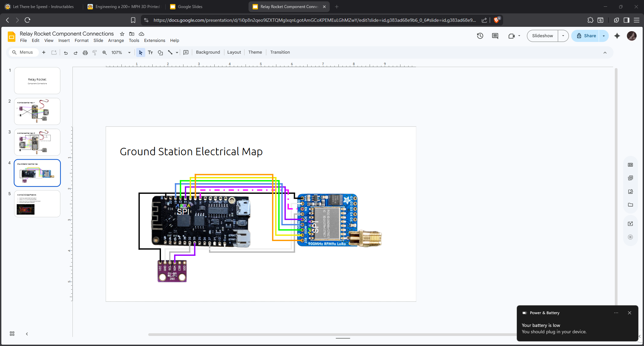Collapse the filmstrip panel arrow
Viewport: 644px width, 346px height.
click(27, 334)
